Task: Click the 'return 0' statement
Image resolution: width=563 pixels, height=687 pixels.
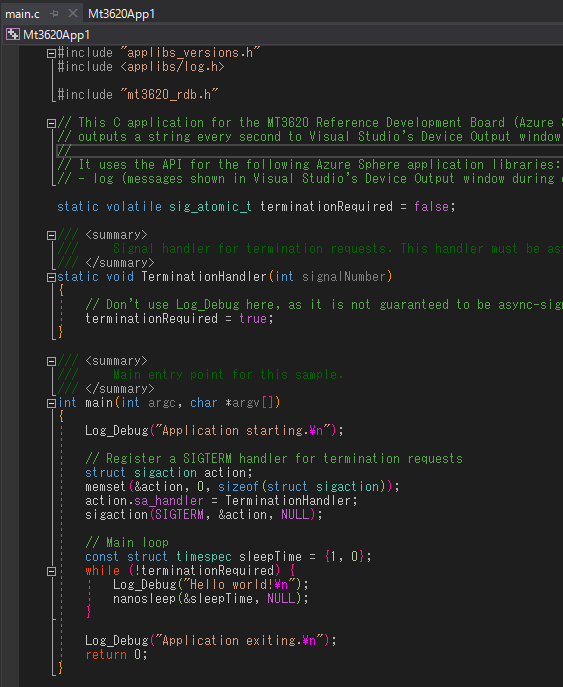Action: [116, 655]
